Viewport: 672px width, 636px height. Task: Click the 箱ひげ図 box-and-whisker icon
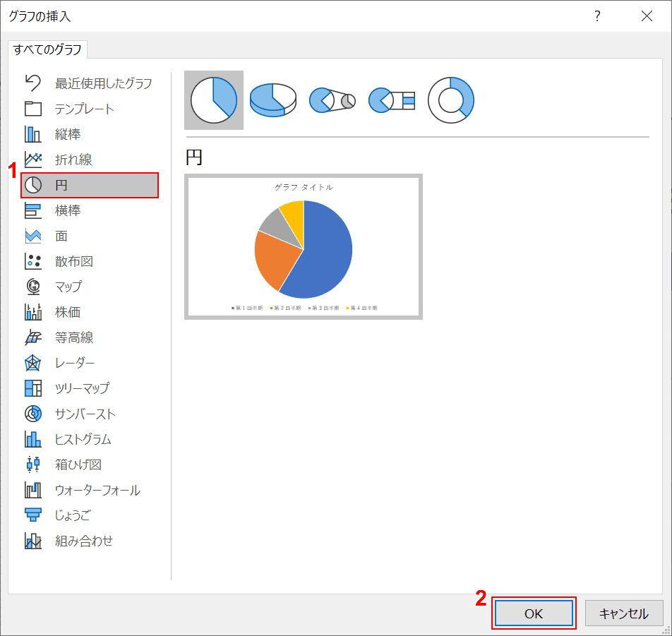[33, 464]
